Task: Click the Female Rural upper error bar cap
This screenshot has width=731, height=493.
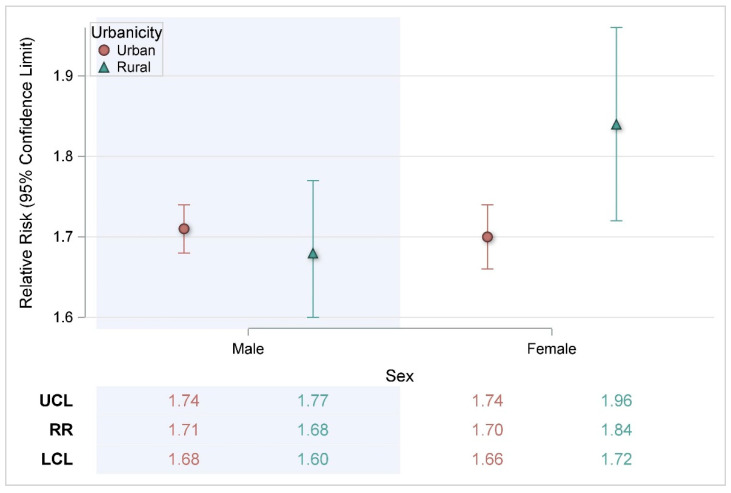Action: tap(616, 28)
